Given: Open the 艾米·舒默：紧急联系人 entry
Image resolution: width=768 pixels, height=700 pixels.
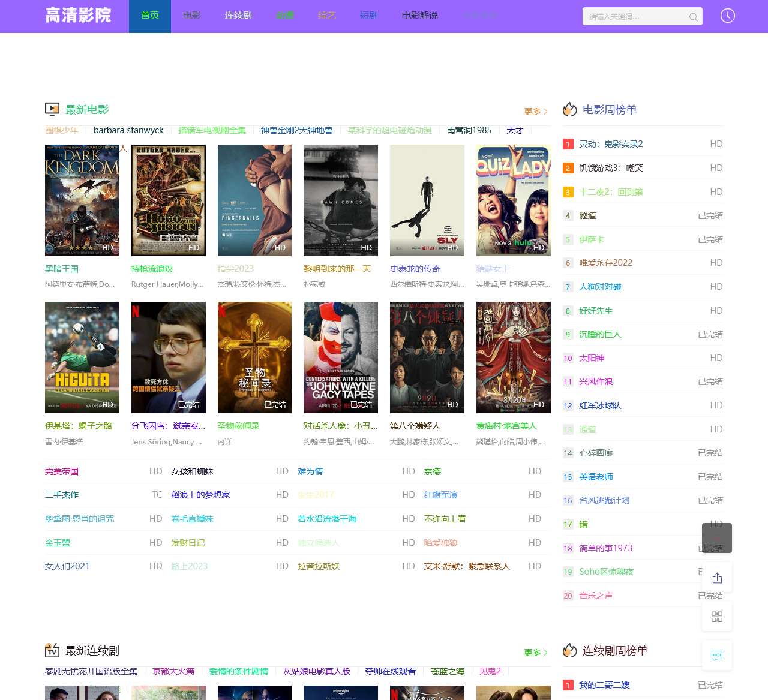Looking at the screenshot, I should pos(467,566).
